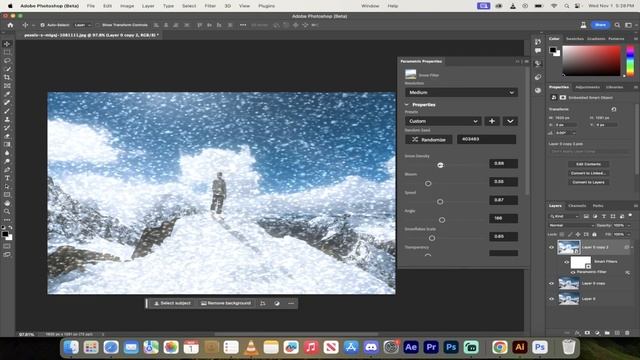
Task: Open the Fill dropdown arrow
Action: coord(629,234)
